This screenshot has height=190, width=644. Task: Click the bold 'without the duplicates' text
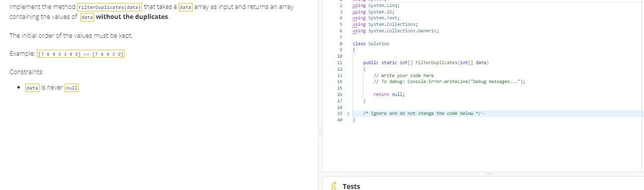click(132, 17)
